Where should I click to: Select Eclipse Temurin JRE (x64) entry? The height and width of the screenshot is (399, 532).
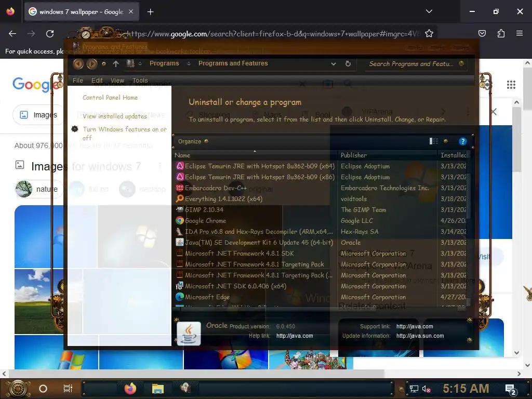[255, 166]
